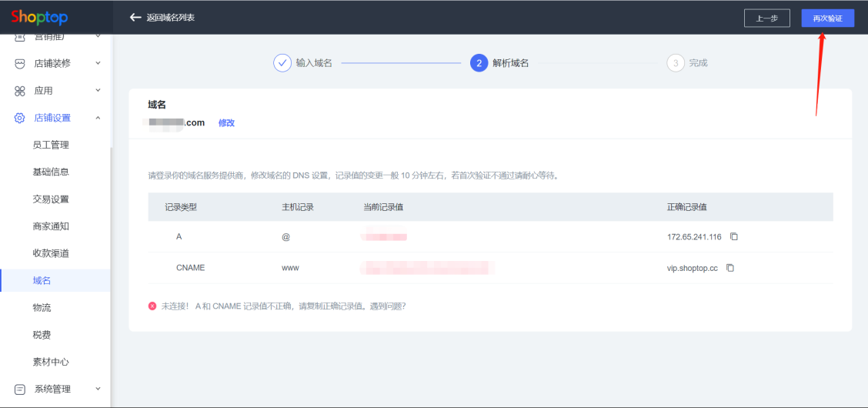Screen dimensions: 868x408
Task: Expand the 系统管理 menu chevron
Action: tap(98, 389)
